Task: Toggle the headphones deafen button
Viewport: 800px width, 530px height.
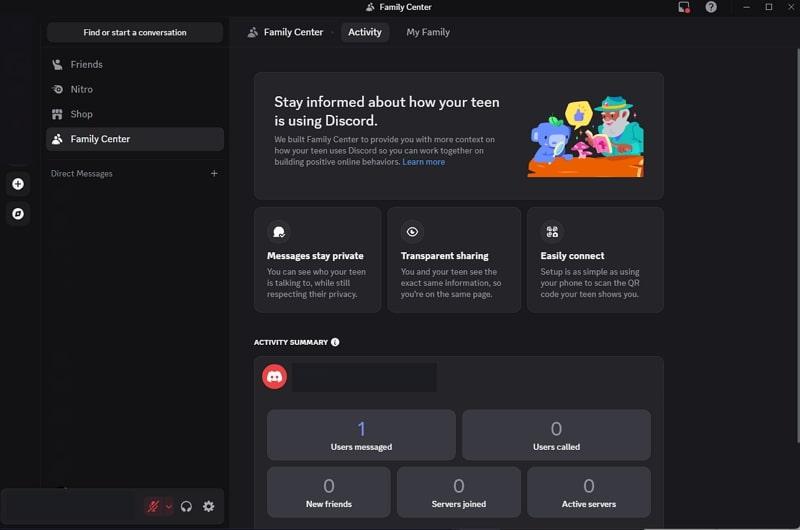Action: point(186,507)
